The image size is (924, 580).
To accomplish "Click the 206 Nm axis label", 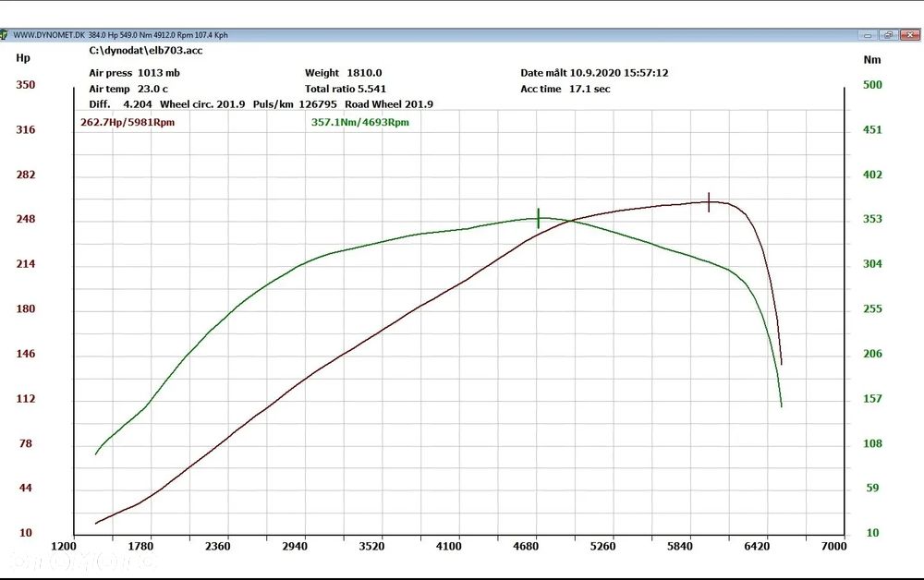I will [872, 354].
